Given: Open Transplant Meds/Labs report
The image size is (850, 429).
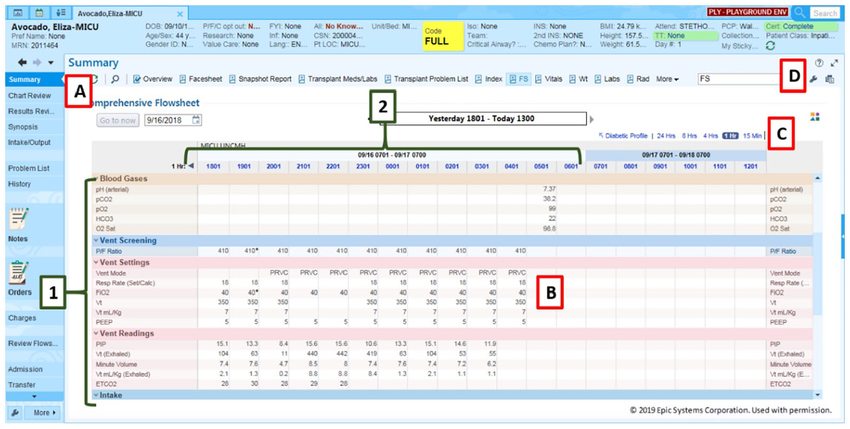Looking at the screenshot, I should coord(338,79).
